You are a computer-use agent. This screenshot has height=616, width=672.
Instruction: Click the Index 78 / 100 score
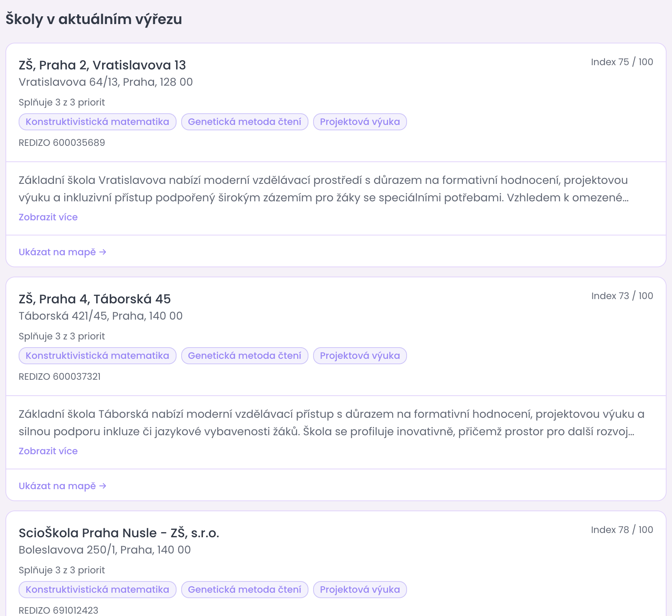pyautogui.click(x=622, y=530)
